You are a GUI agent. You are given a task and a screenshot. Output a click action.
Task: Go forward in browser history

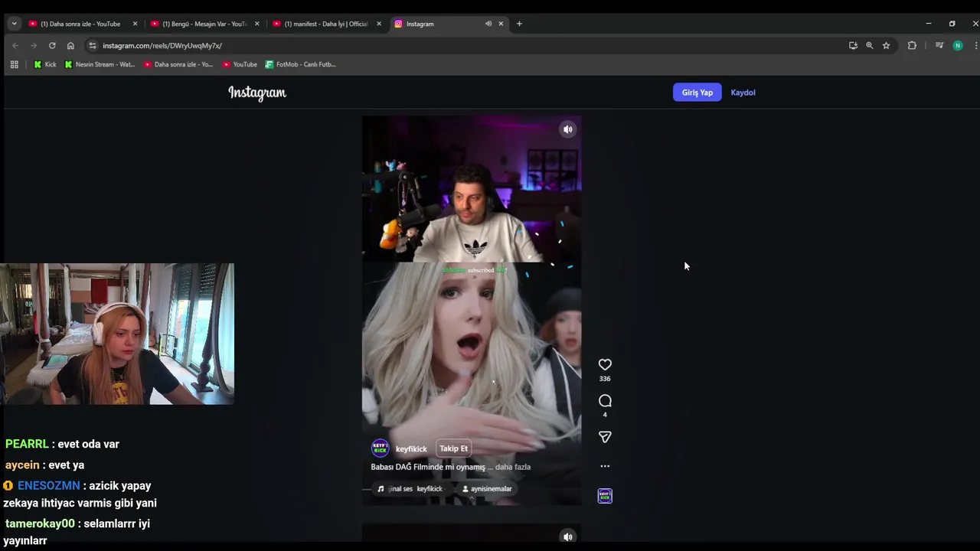click(x=34, y=45)
